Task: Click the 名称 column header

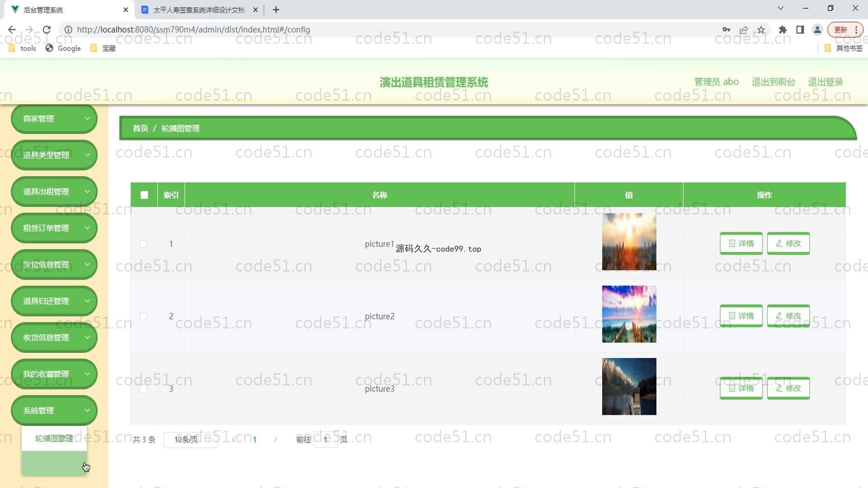Action: [379, 195]
